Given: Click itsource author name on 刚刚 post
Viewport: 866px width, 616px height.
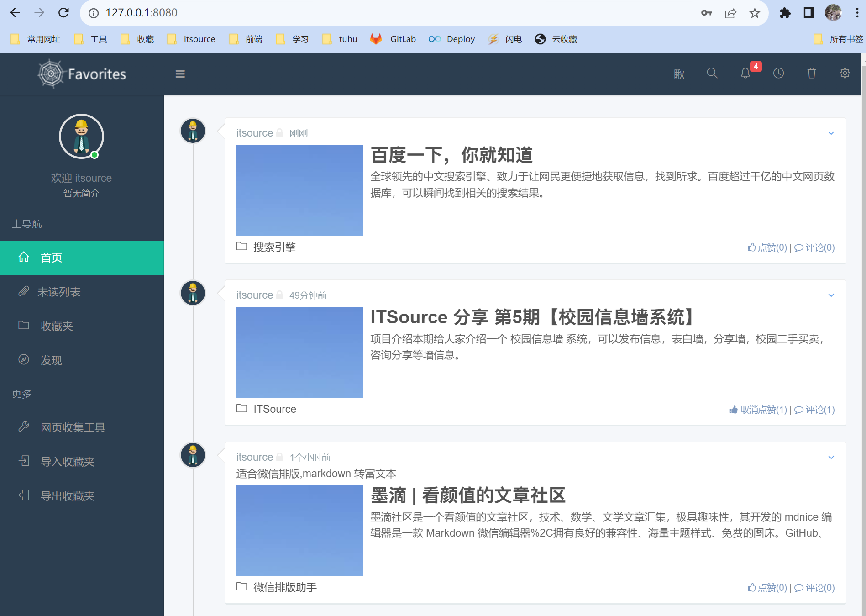Looking at the screenshot, I should tap(254, 133).
